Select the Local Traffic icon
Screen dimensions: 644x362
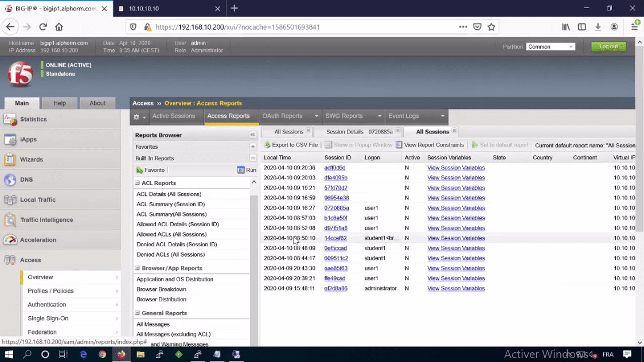click(x=10, y=199)
